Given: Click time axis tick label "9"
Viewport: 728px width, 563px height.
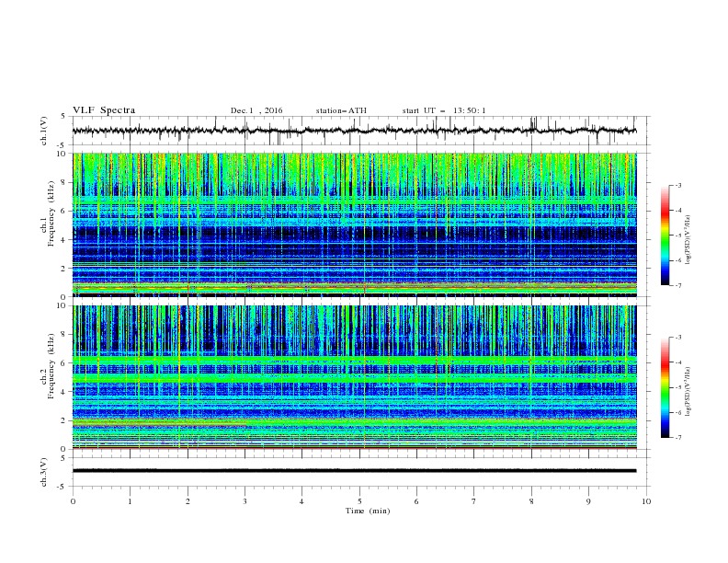Looking at the screenshot, I should [588, 501].
